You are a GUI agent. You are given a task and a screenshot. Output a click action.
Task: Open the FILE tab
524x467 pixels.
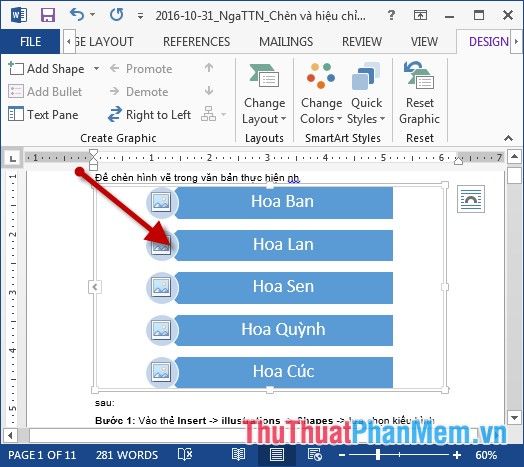30,42
